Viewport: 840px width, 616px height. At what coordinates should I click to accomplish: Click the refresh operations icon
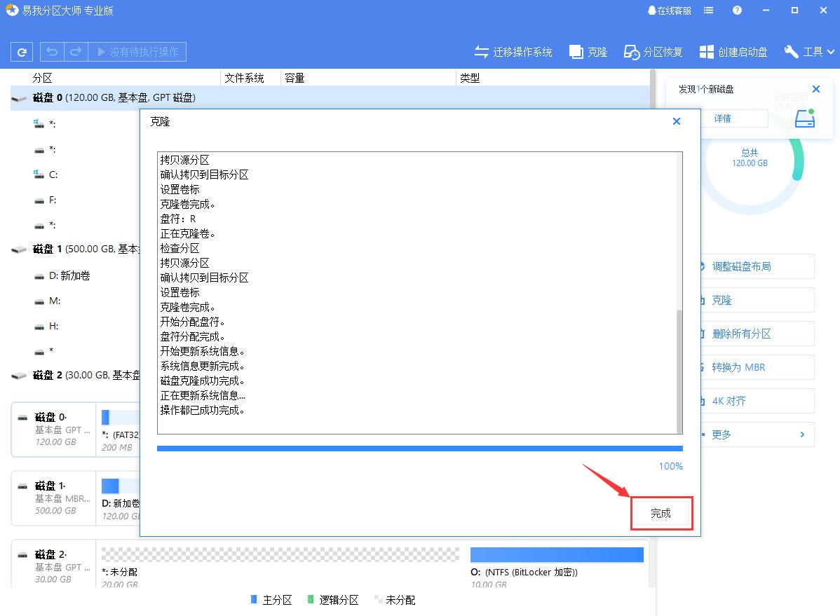[20, 51]
